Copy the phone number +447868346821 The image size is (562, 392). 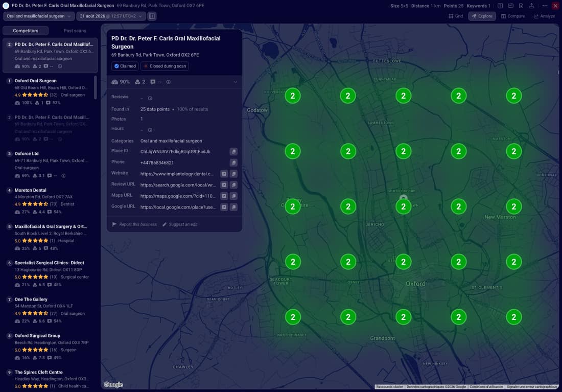click(x=233, y=163)
